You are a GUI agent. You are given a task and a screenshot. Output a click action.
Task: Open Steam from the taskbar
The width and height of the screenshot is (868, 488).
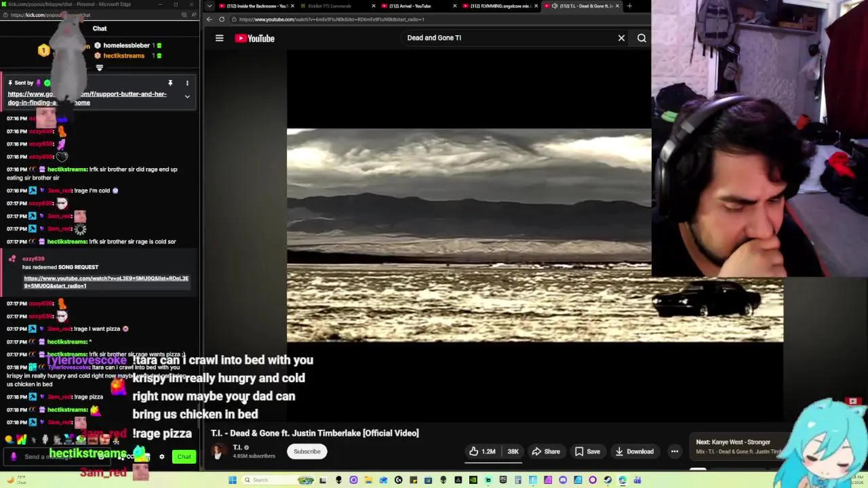(608, 480)
